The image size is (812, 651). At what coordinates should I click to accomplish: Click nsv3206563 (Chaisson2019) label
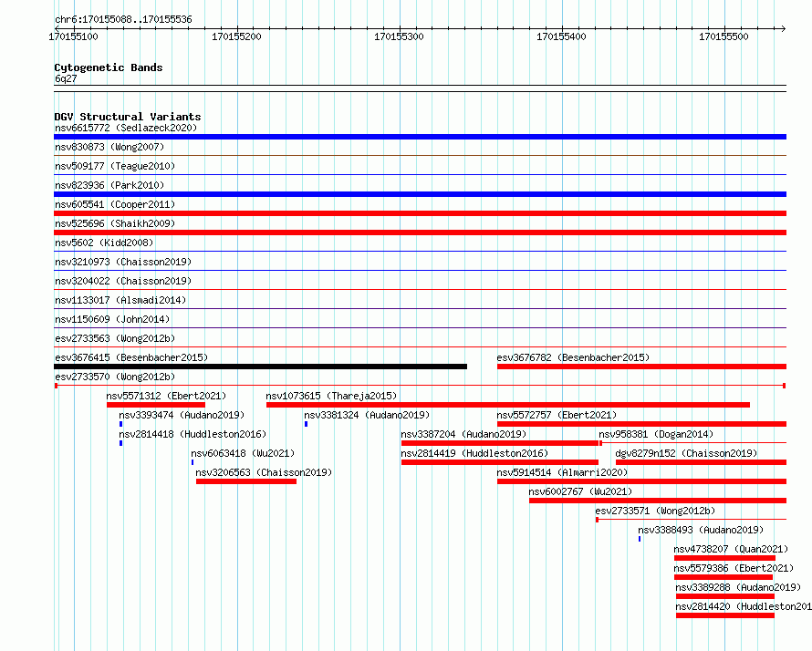(x=264, y=472)
